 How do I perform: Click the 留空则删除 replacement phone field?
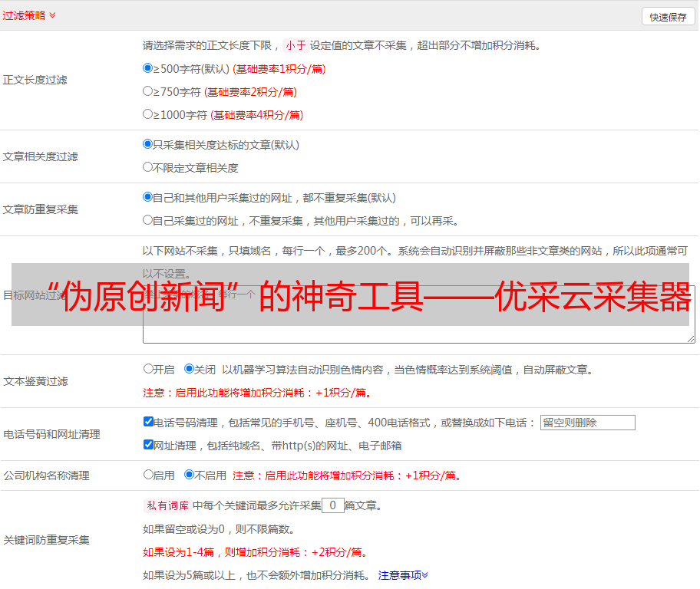pos(587,423)
